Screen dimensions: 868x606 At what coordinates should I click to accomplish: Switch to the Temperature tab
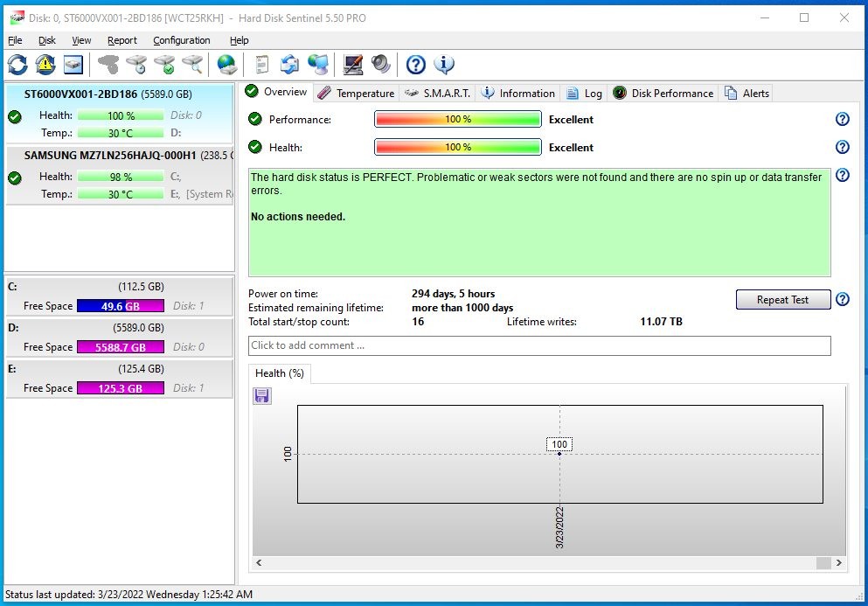tap(356, 93)
